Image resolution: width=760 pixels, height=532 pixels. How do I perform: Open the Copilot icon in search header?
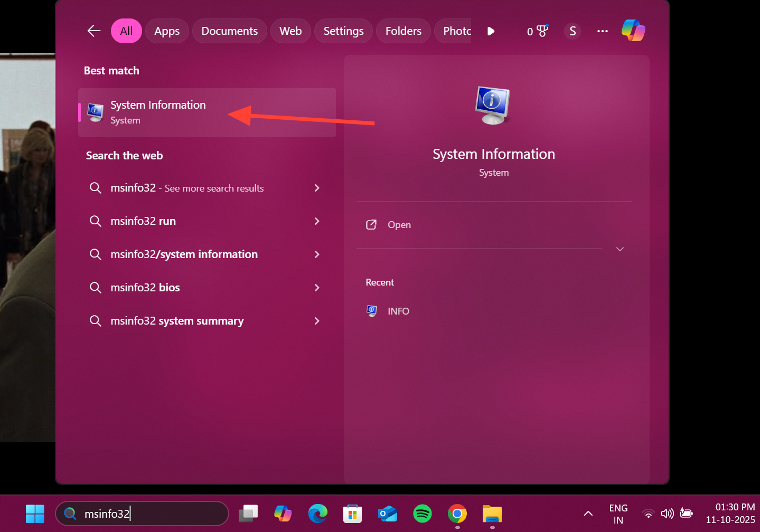tap(633, 31)
